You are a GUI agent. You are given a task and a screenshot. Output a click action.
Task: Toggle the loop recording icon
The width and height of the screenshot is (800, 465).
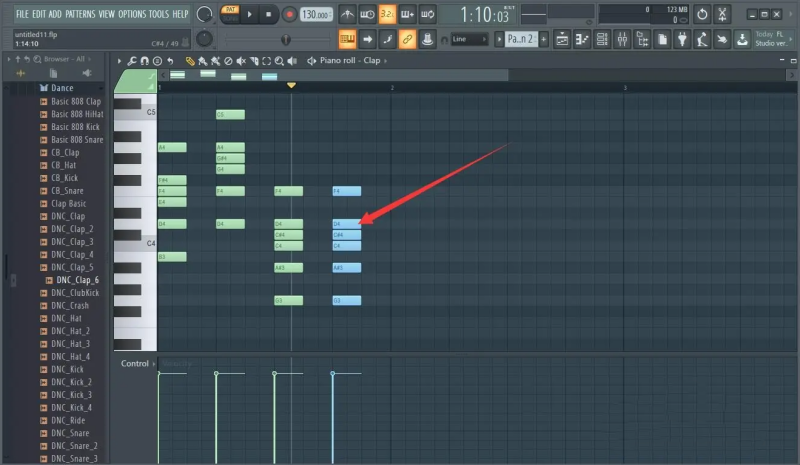coord(428,14)
